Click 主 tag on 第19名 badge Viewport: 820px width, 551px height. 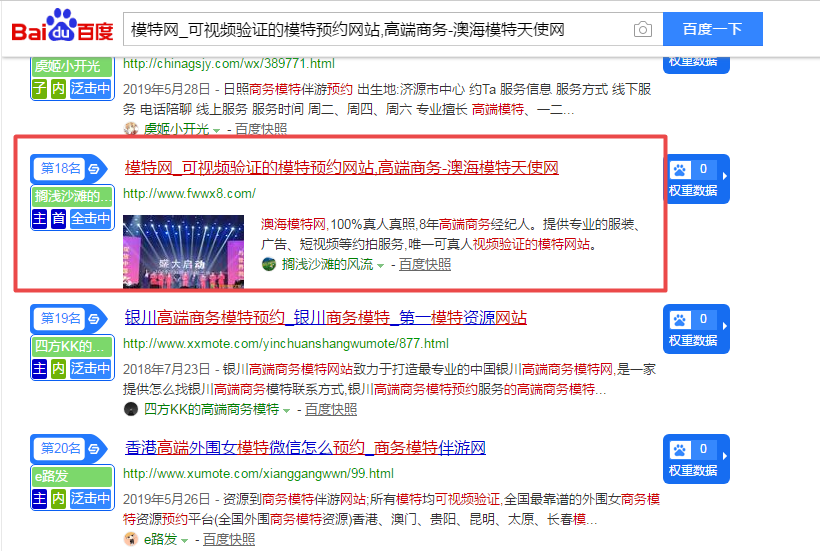point(40,369)
